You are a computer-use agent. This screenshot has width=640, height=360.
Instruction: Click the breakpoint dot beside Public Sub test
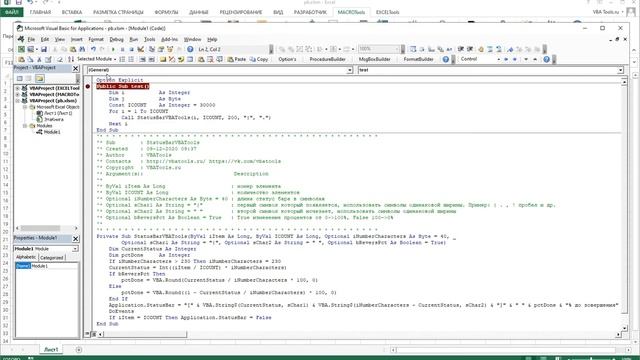88,87
